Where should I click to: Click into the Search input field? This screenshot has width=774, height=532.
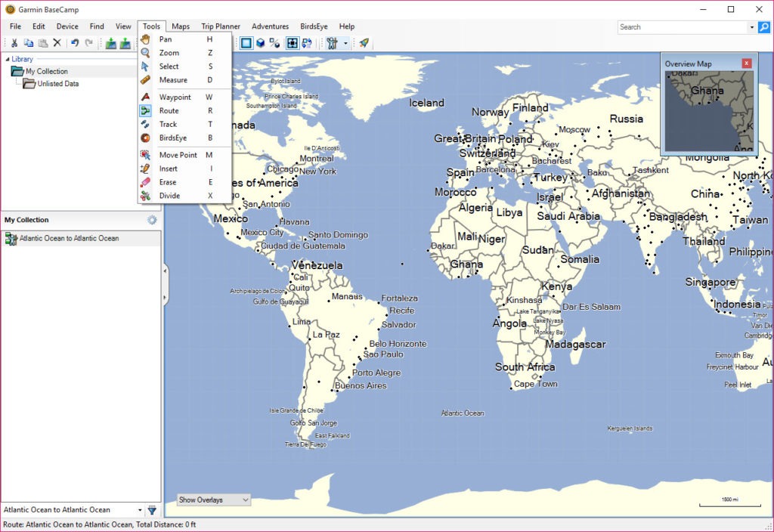683,27
